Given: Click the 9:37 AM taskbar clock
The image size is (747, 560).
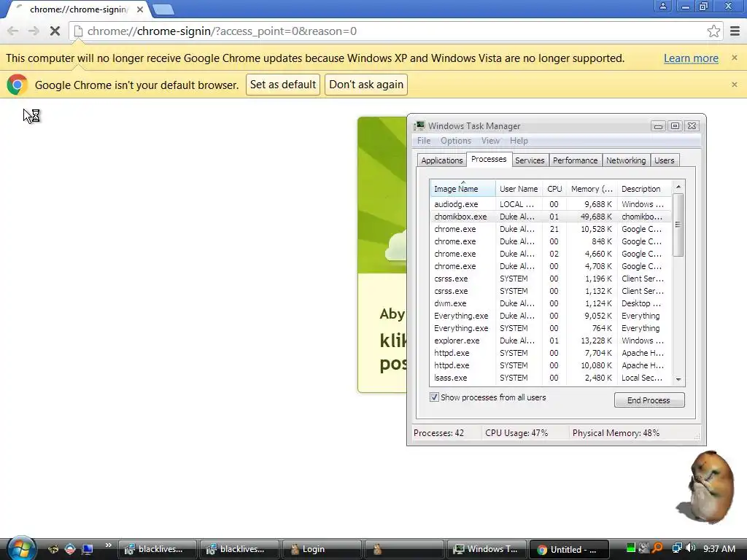Looking at the screenshot, I should tap(719, 548).
